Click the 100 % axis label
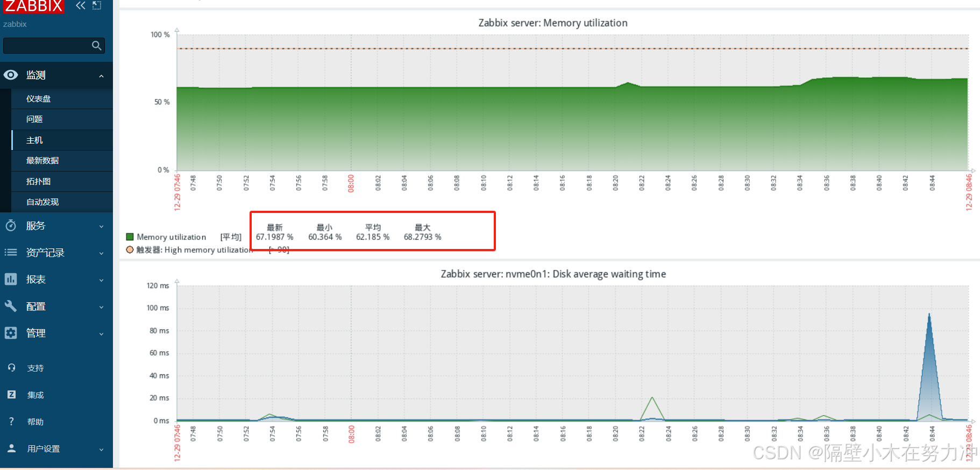 point(160,34)
